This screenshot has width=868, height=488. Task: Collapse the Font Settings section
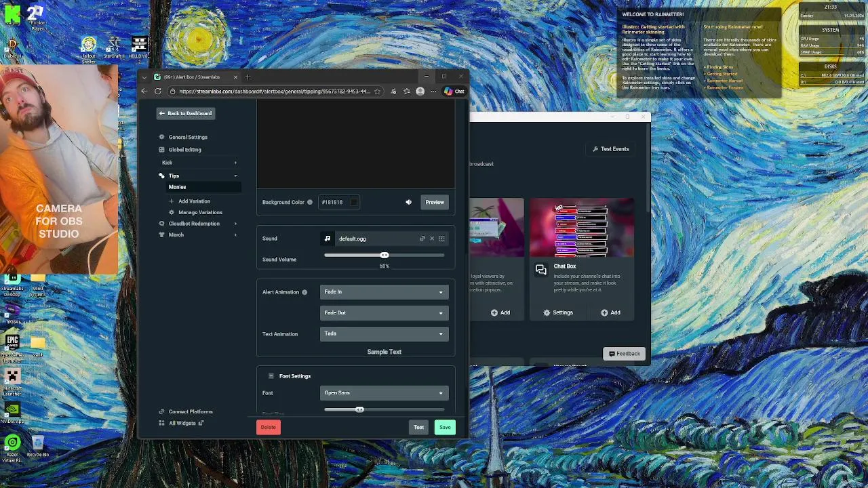tap(271, 376)
